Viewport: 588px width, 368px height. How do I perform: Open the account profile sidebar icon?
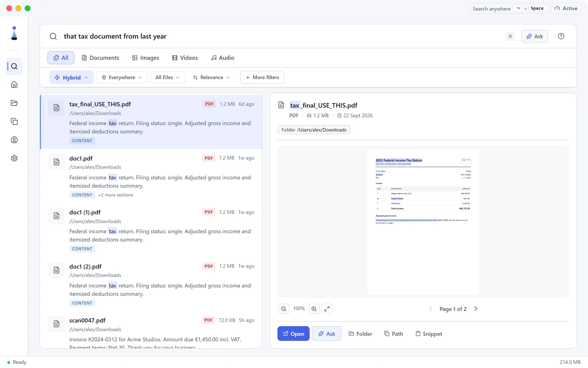coord(14,140)
